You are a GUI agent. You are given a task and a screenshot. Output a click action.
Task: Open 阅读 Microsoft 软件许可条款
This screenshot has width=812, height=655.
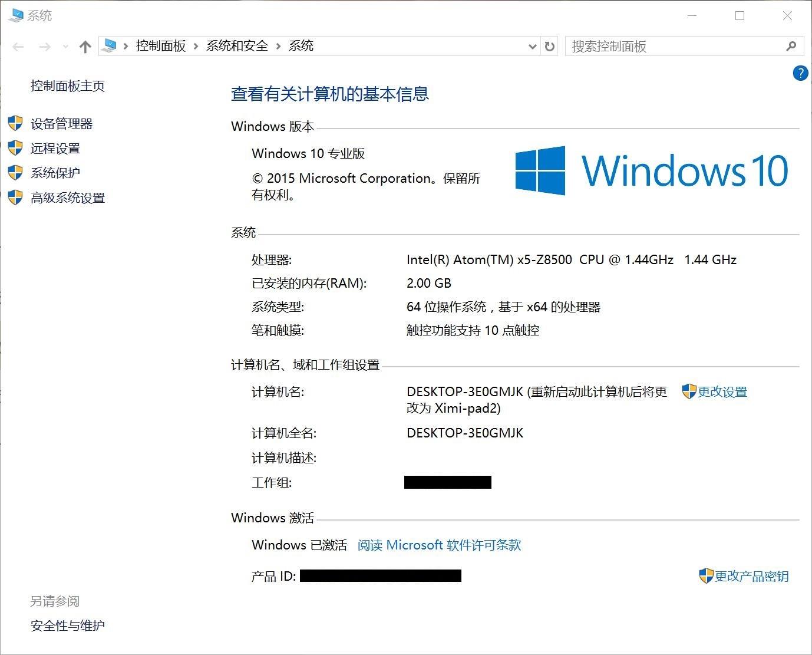pyautogui.click(x=438, y=545)
